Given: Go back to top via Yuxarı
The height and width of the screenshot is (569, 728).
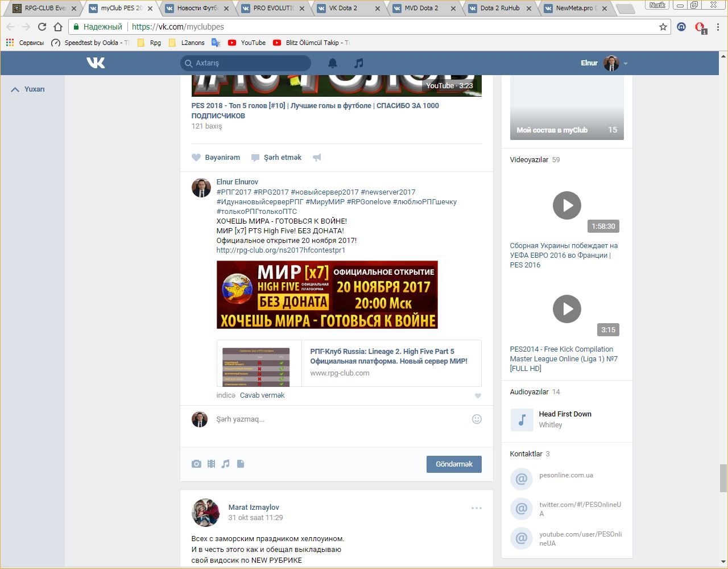Looking at the screenshot, I should pyautogui.click(x=28, y=89).
